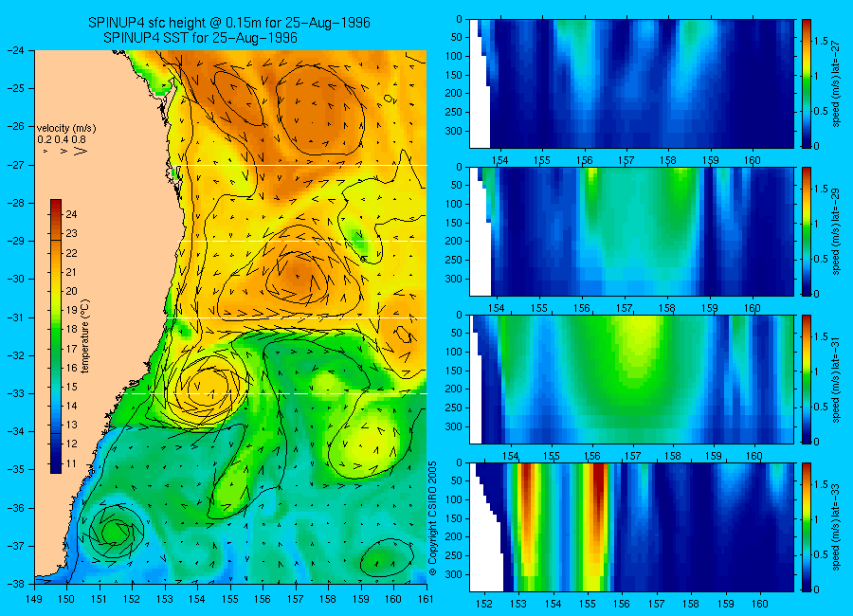Click the lat=-29 speed section plot

631,231
